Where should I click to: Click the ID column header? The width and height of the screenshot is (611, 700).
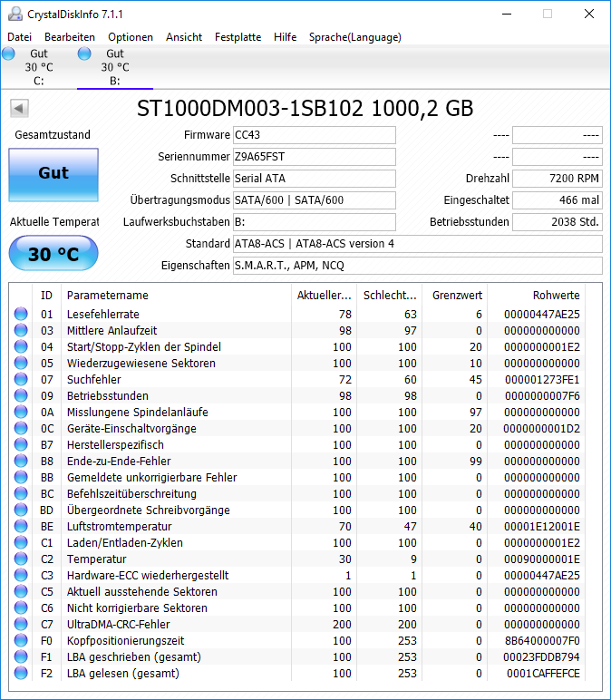tap(46, 295)
